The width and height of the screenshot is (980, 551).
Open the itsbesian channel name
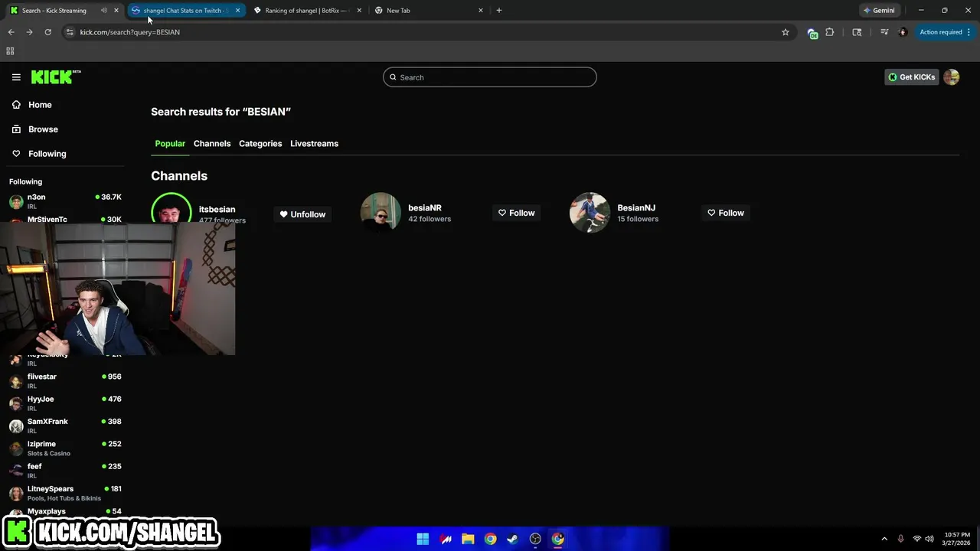217,210
